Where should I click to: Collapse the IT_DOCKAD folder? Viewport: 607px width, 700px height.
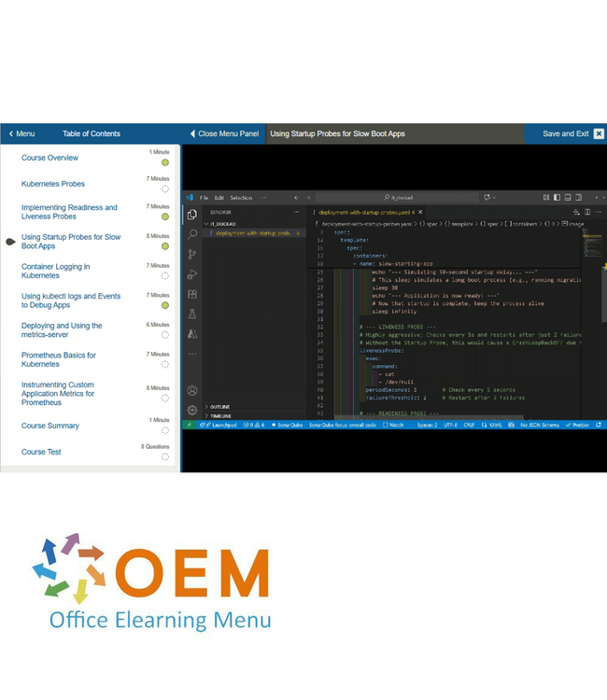pos(255,224)
